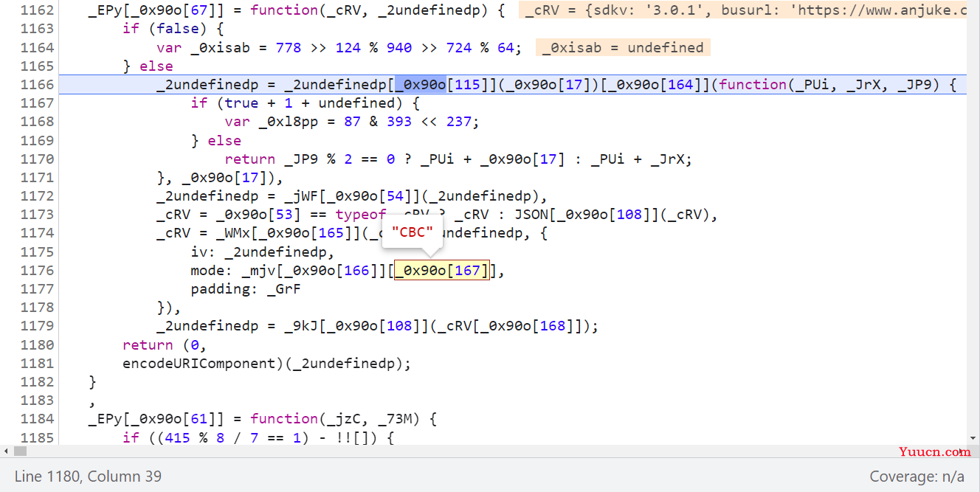Click the _jWF identifier on line 1172
The image size is (980, 492).
(x=301, y=196)
